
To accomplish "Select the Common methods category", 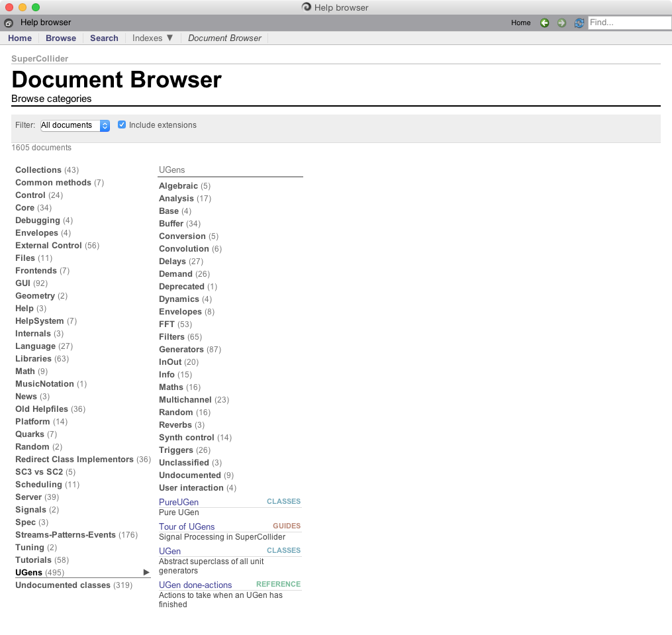I will (x=60, y=183).
